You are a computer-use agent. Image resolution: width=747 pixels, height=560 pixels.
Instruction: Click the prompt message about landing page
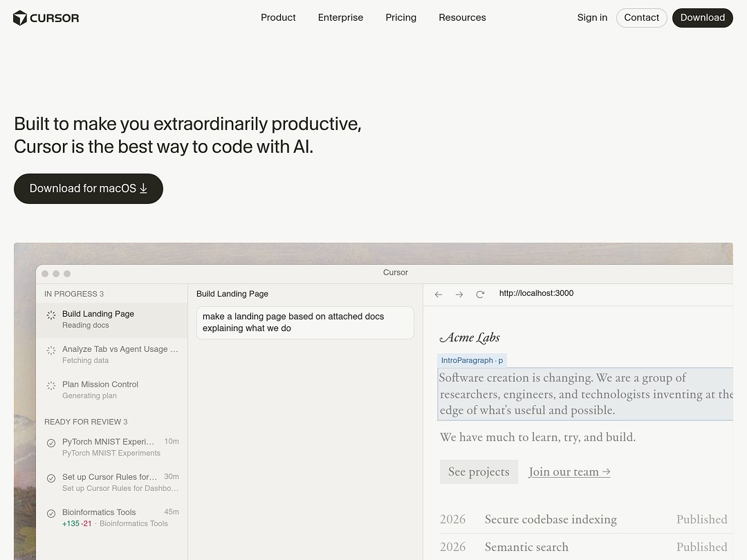coord(306,322)
